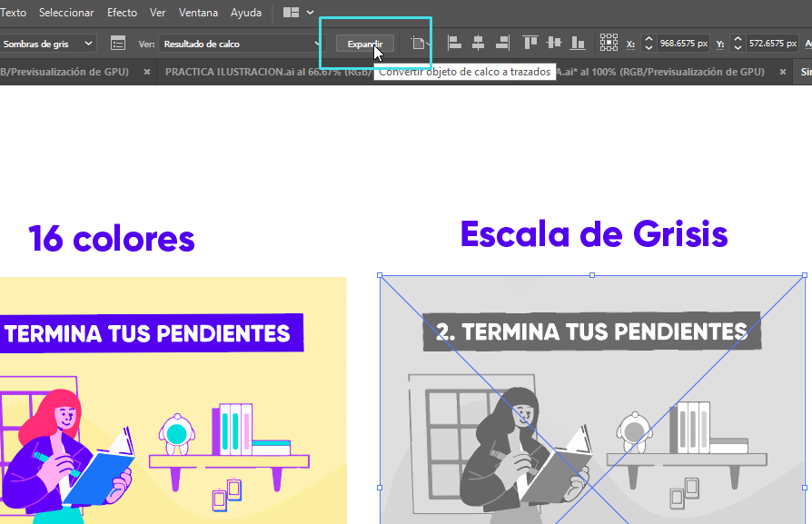Open the workspace layout switcher dropdown
The image size is (812, 524).
click(298, 13)
